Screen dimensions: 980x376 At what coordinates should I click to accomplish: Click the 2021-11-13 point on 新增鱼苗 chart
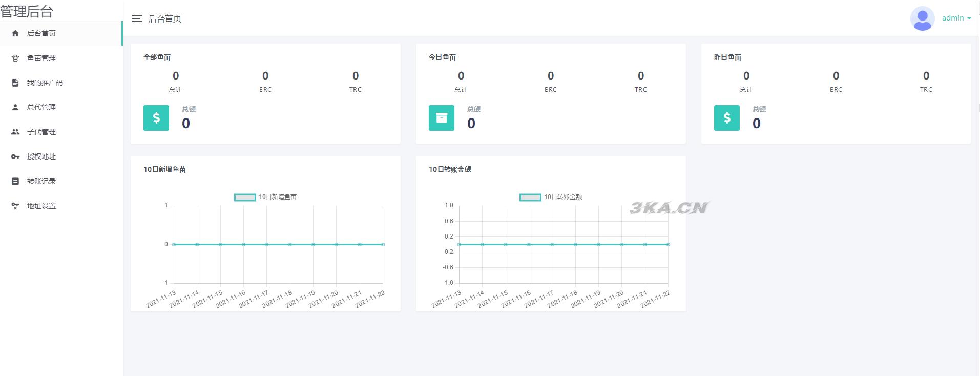coord(174,244)
